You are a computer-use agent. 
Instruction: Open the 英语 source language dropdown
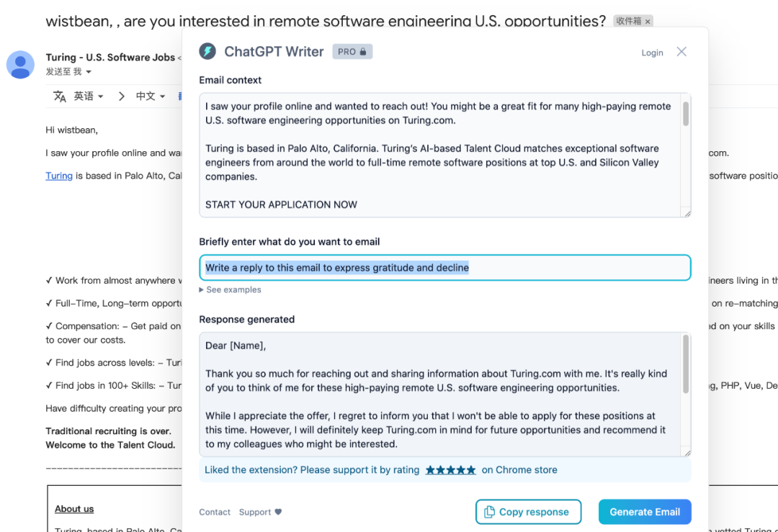89,96
